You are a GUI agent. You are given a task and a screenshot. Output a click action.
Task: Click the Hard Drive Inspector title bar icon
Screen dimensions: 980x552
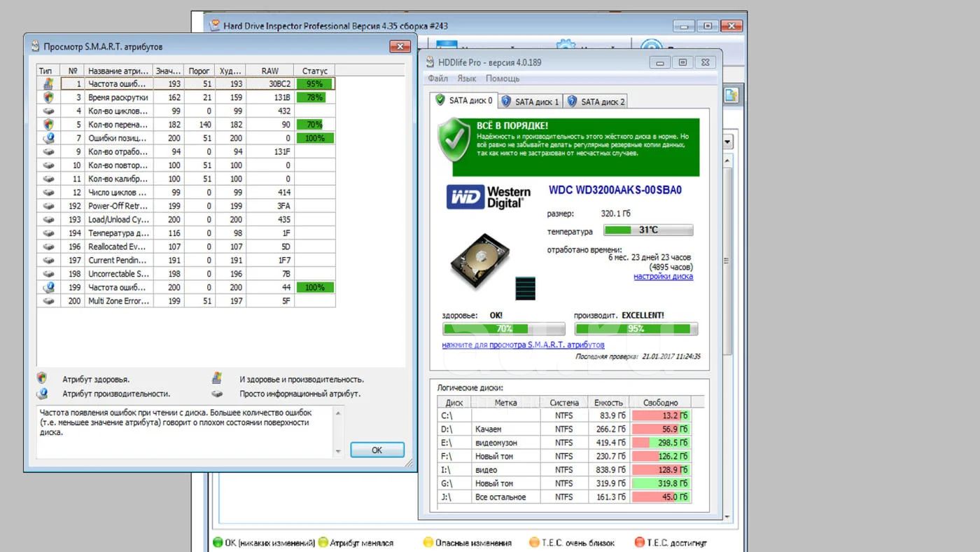(x=215, y=26)
